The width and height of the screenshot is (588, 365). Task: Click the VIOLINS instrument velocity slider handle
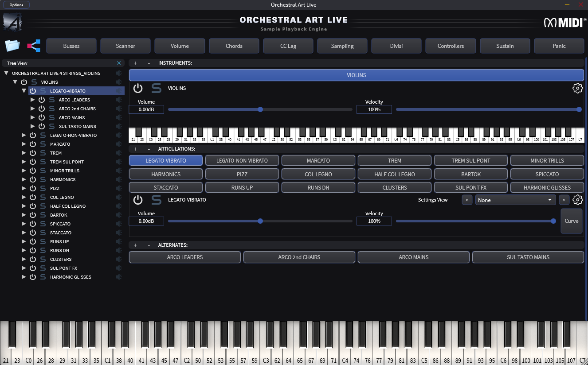tap(579, 109)
